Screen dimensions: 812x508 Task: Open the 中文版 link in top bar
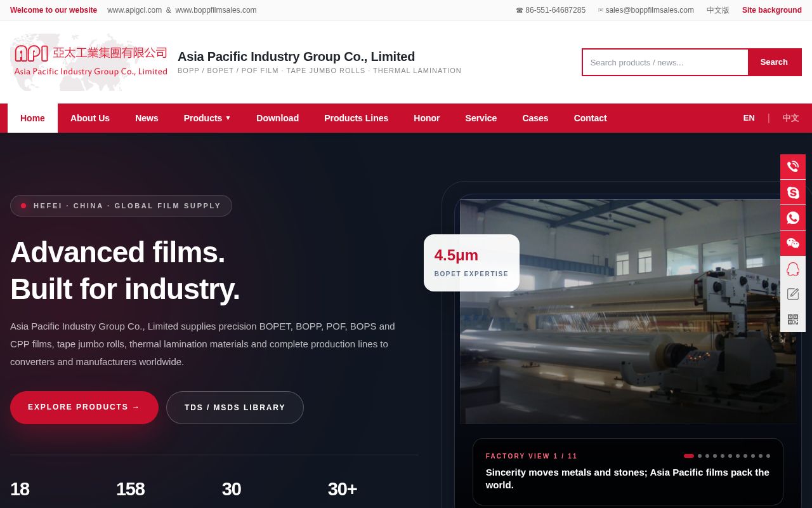click(718, 10)
